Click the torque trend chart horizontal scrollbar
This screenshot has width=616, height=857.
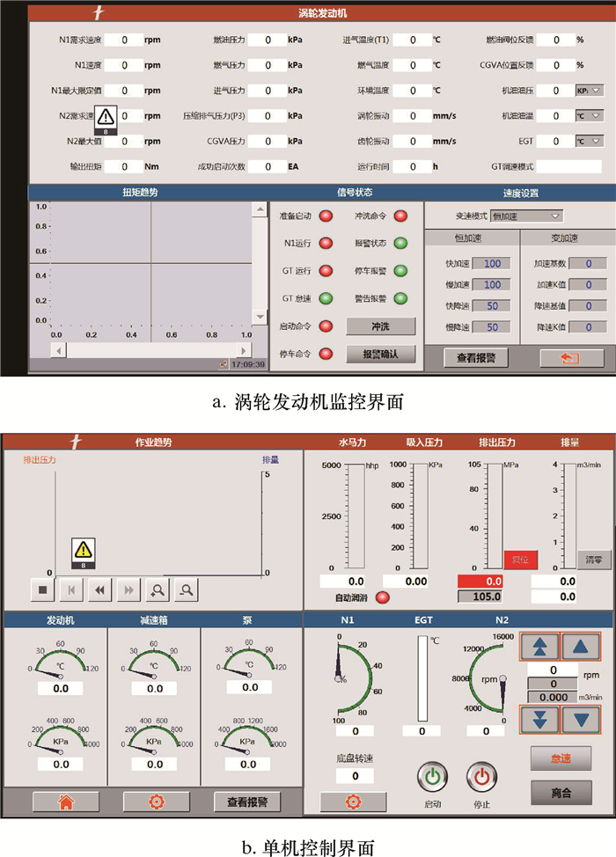pyautogui.click(x=151, y=350)
